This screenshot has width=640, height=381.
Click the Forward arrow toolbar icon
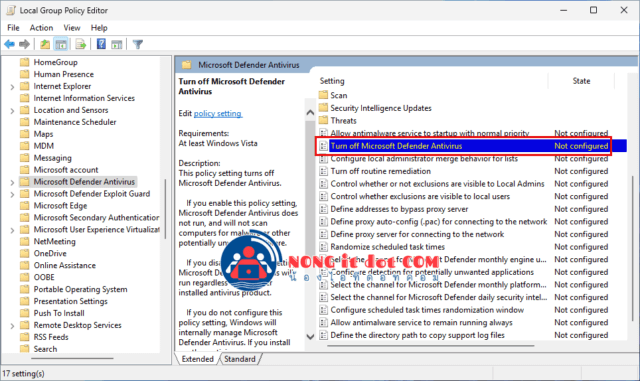(24, 44)
